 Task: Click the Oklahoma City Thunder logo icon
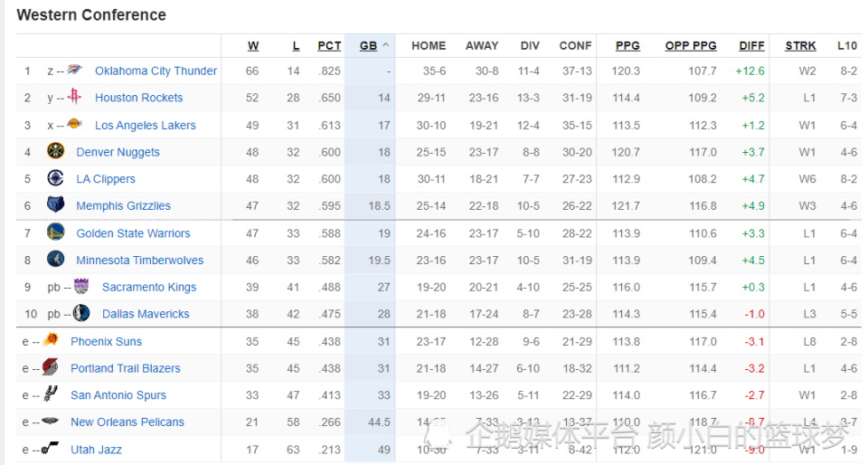click(x=74, y=70)
